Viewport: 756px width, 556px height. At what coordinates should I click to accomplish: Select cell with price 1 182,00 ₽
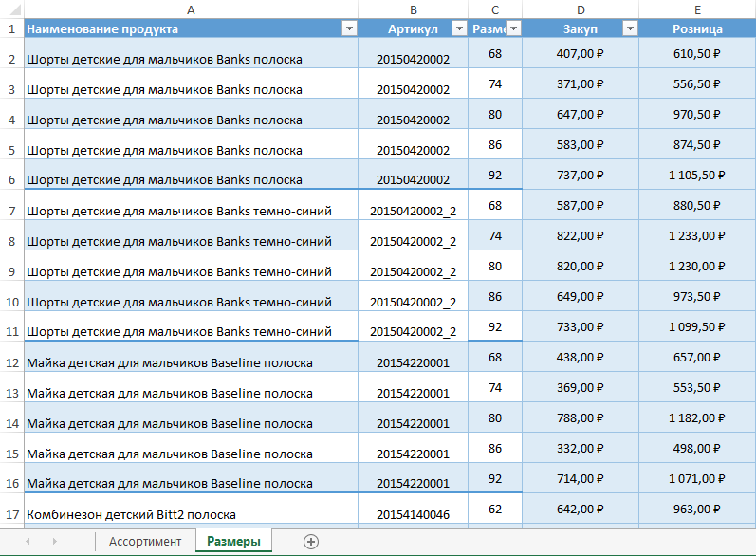pyautogui.click(x=697, y=418)
